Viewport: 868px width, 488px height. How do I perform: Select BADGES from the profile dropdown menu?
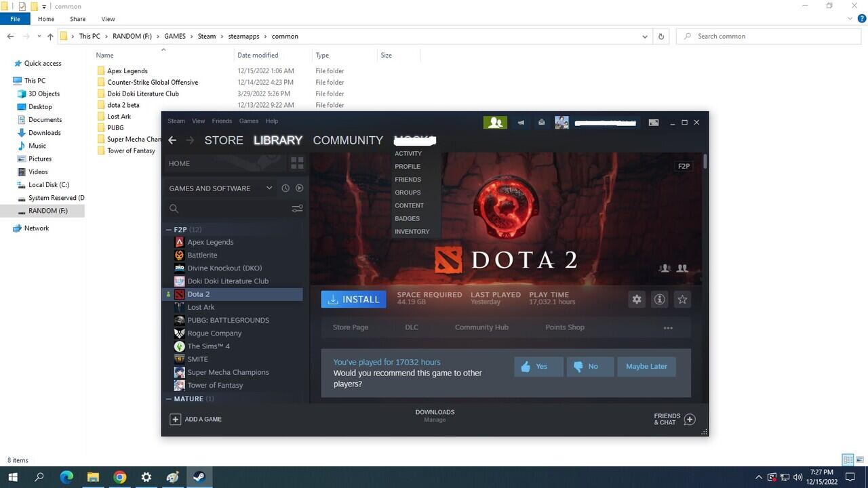[408, 219]
